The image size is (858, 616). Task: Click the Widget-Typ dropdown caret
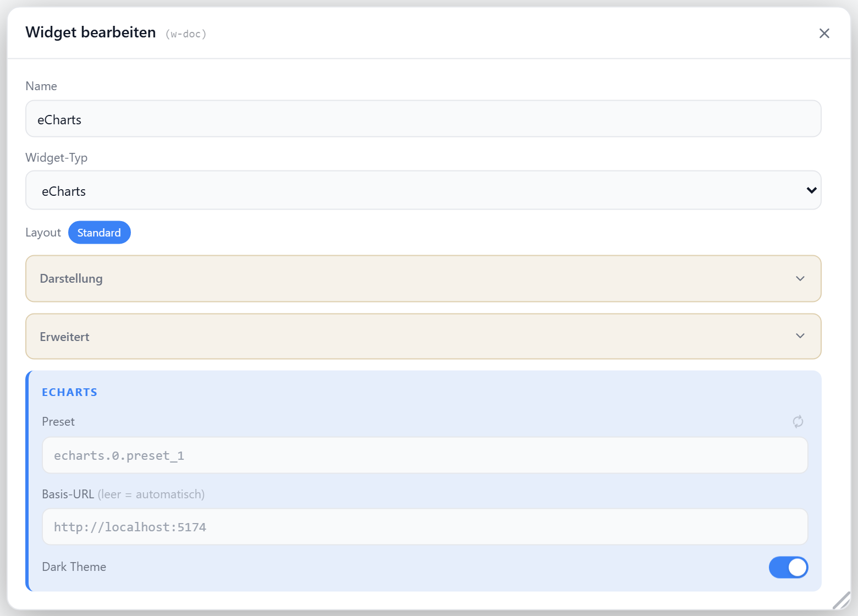point(811,190)
